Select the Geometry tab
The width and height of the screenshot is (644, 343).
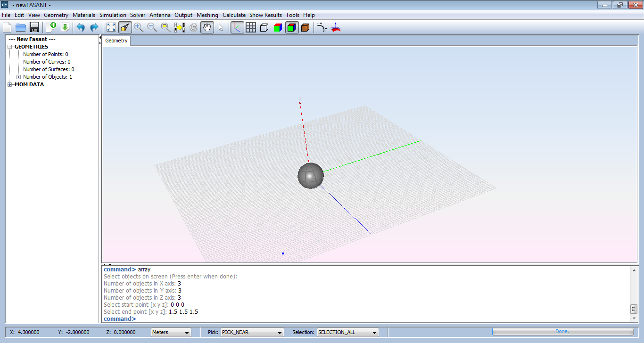[116, 41]
